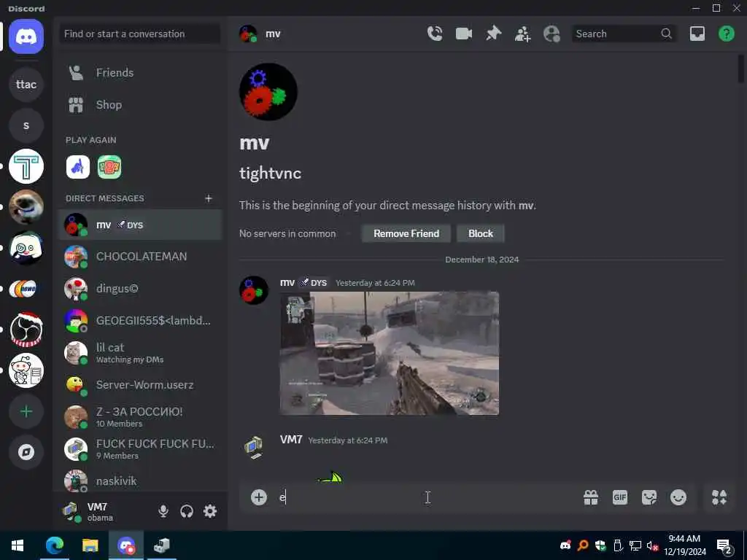Image resolution: width=747 pixels, height=560 pixels.
Task: Open the gift Nitro icon
Action: coord(591,497)
